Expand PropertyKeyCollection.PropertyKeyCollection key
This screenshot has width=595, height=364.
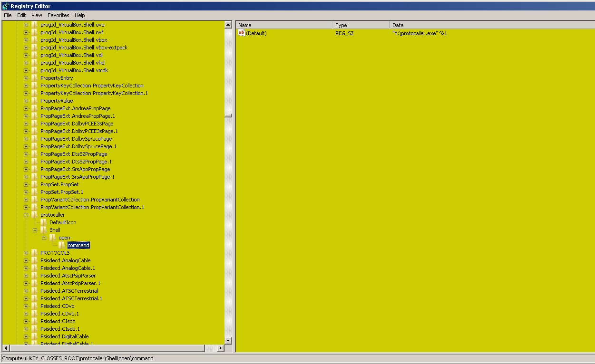[x=26, y=86]
